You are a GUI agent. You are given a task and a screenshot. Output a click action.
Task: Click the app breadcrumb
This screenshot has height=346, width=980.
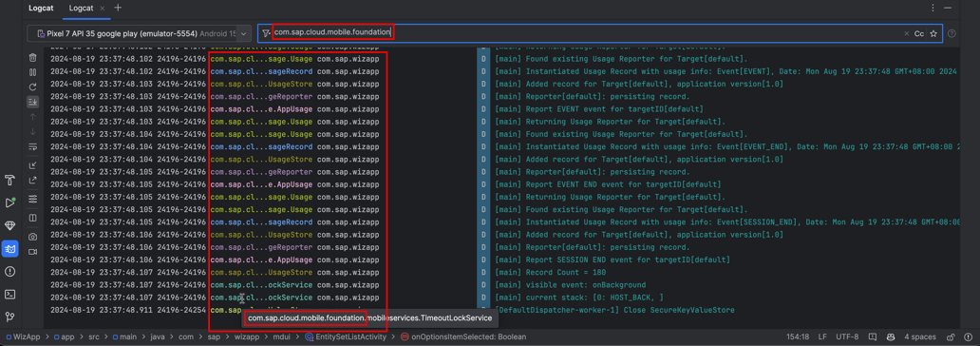point(65,336)
